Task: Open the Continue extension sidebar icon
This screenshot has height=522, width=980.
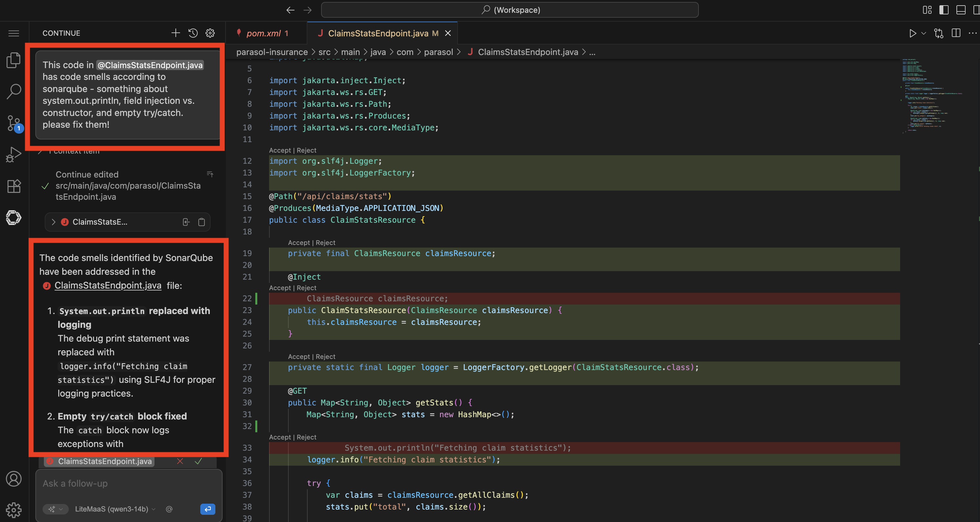Action: 14,217
